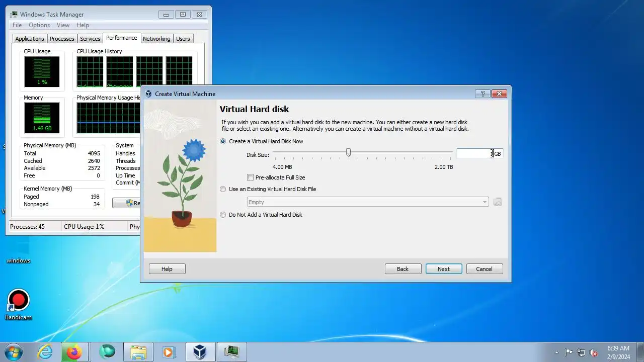
Task: Open the teal round app in taskbar
Action: [x=107, y=352]
